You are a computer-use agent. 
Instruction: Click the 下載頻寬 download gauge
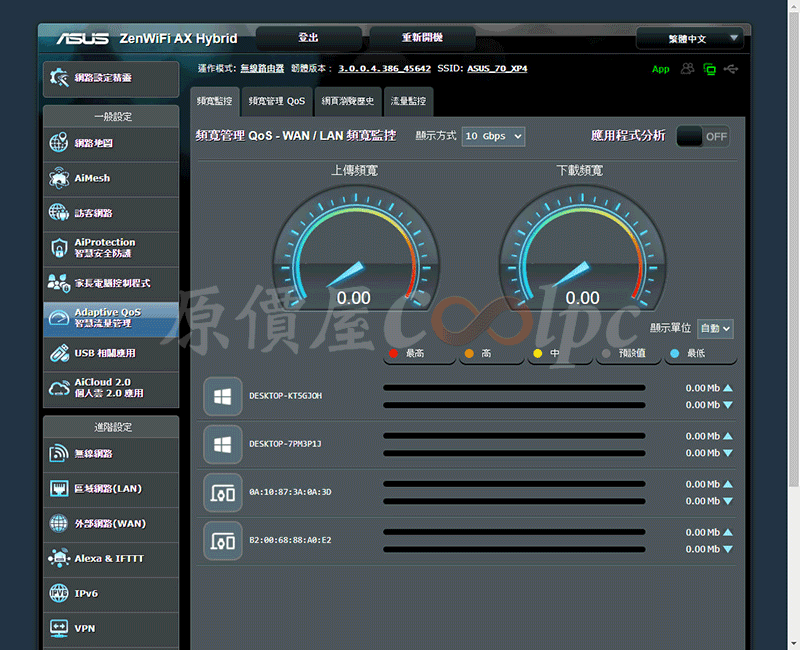[x=582, y=248]
